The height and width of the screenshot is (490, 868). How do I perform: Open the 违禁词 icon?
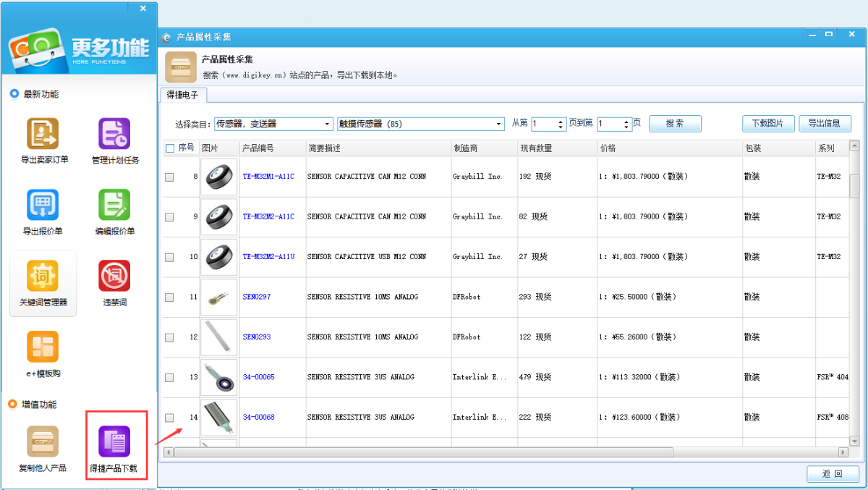coord(114,276)
